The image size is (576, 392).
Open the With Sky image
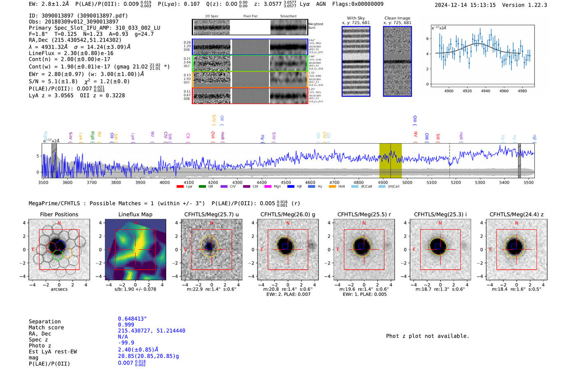coord(356,61)
